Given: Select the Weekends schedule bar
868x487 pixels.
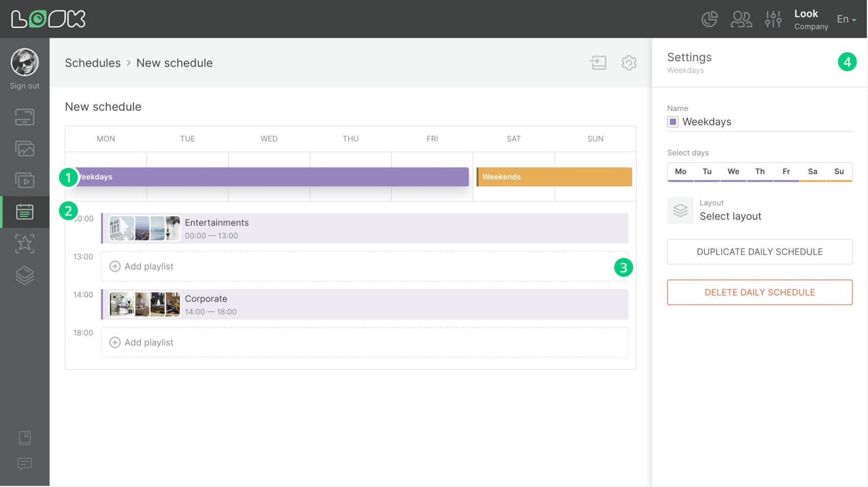Looking at the screenshot, I should coord(554,177).
